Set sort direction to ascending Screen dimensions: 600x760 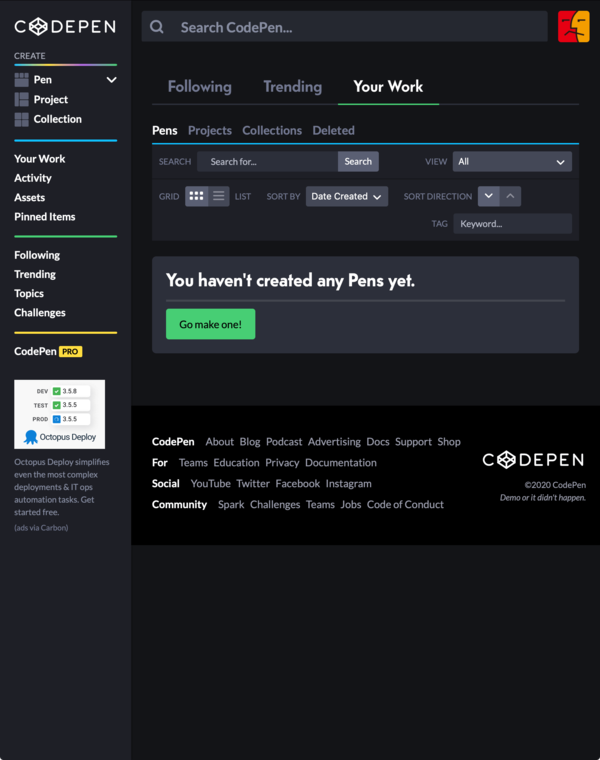[x=510, y=196]
